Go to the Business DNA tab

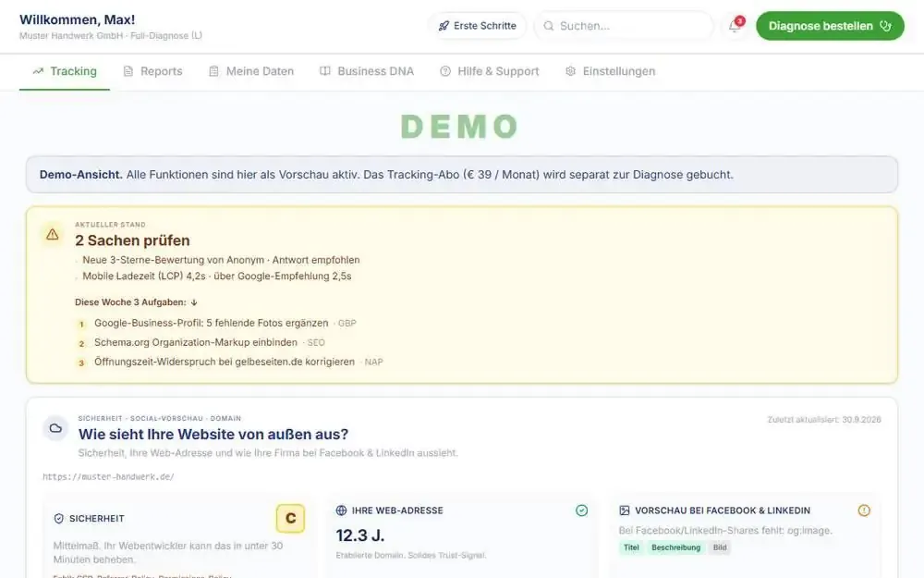367,71
